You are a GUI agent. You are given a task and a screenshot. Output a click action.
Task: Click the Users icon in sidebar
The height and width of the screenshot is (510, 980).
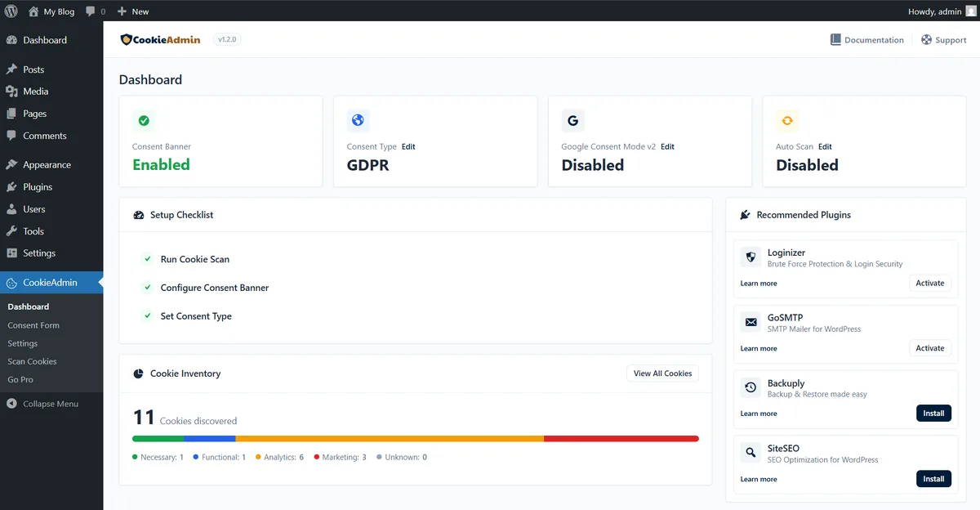11,209
